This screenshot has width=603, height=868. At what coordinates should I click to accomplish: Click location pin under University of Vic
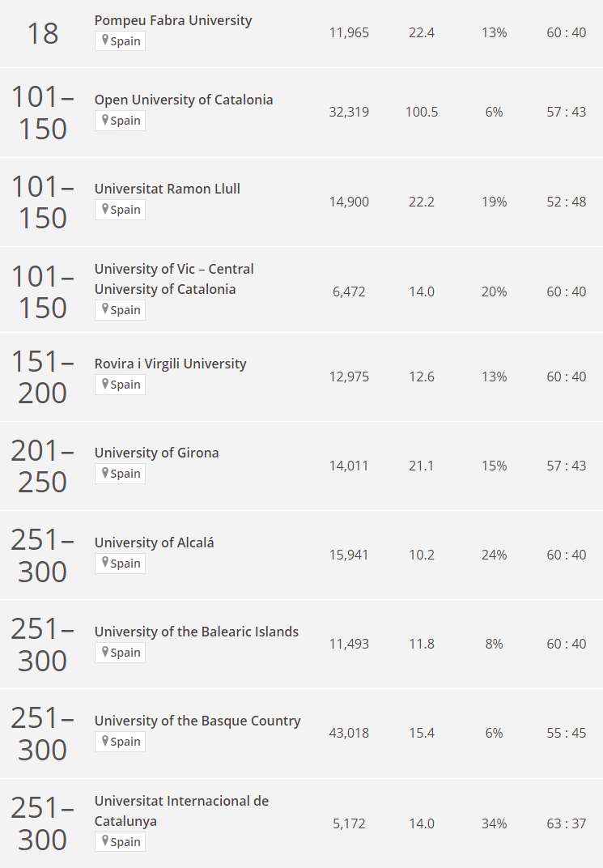(104, 309)
